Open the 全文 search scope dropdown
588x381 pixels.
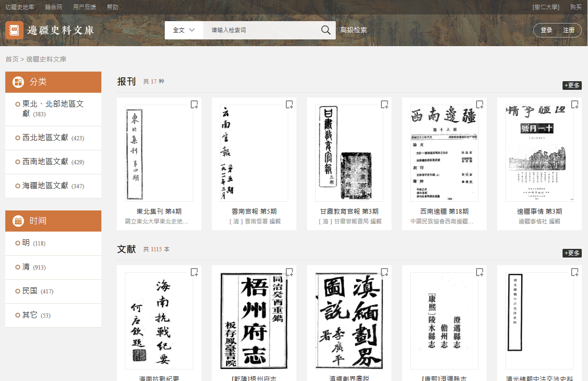pyautogui.click(x=184, y=30)
